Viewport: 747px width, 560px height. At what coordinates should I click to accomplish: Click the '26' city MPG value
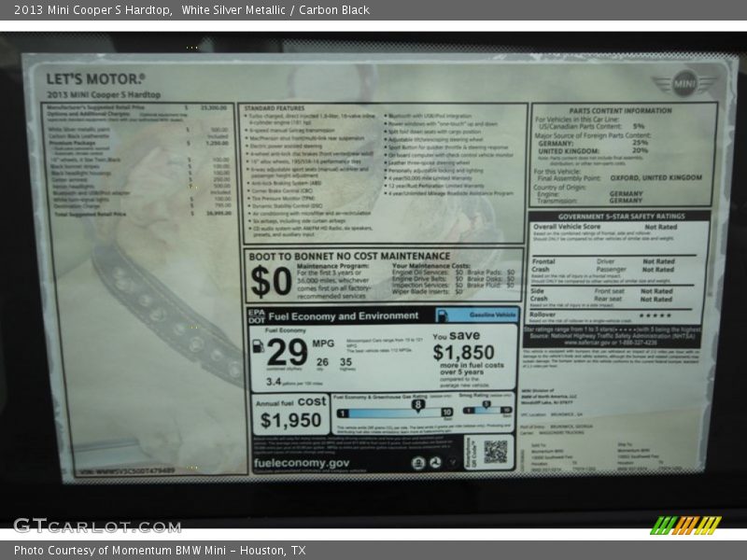[x=322, y=362]
